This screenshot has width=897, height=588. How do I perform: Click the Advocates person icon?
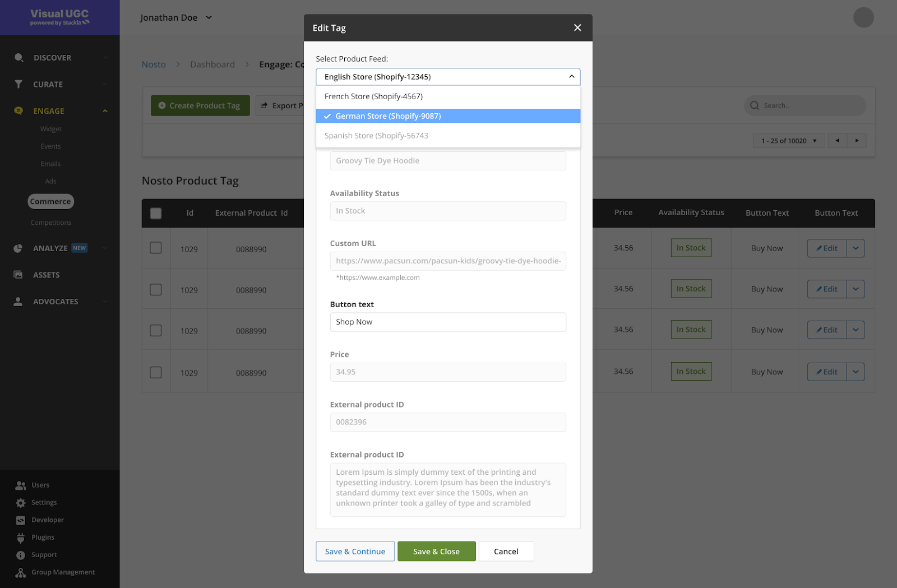point(18,302)
